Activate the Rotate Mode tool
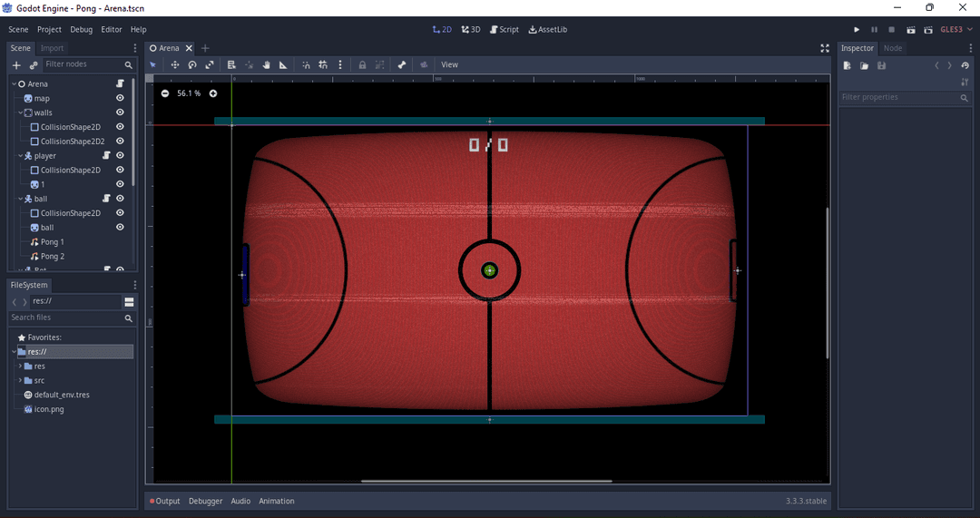The height and width of the screenshot is (518, 980). pyautogui.click(x=192, y=64)
